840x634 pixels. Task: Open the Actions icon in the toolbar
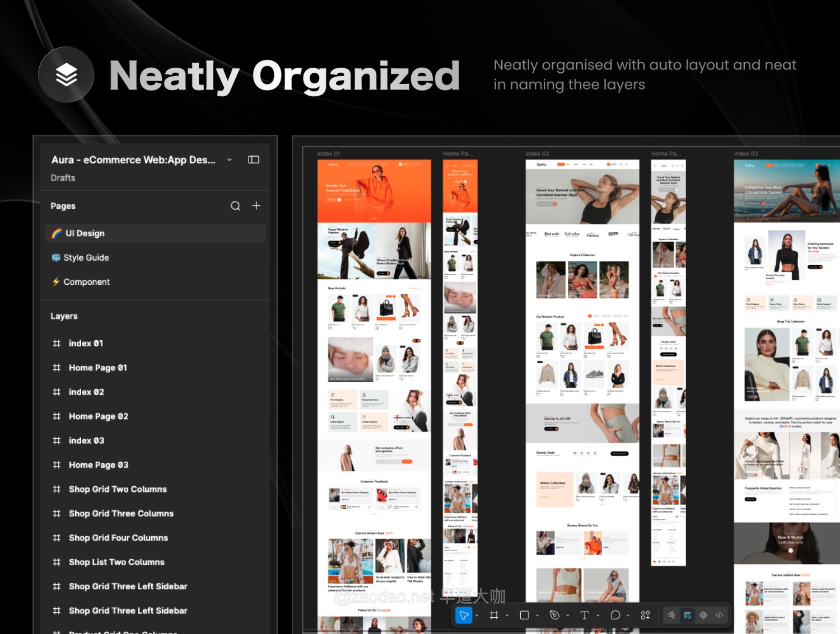(645, 616)
